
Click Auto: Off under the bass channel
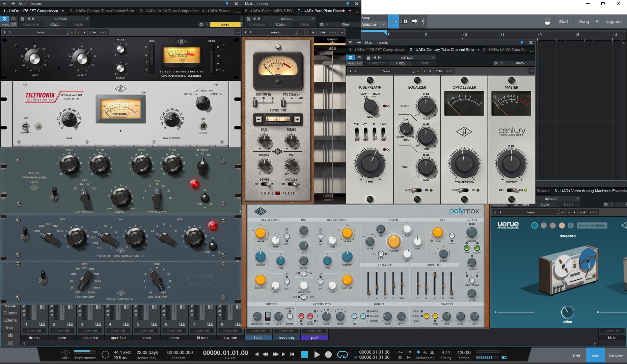[x=258, y=331]
